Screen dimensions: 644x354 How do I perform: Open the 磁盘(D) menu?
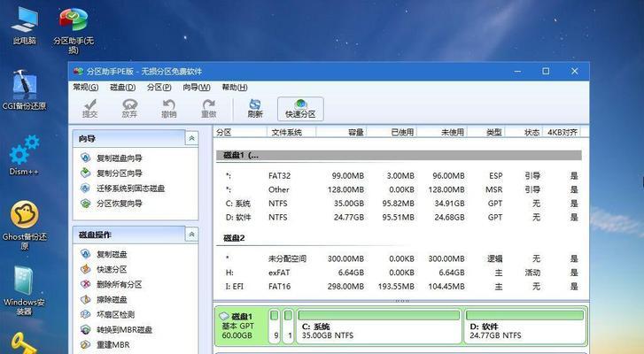pyautogui.click(x=123, y=87)
